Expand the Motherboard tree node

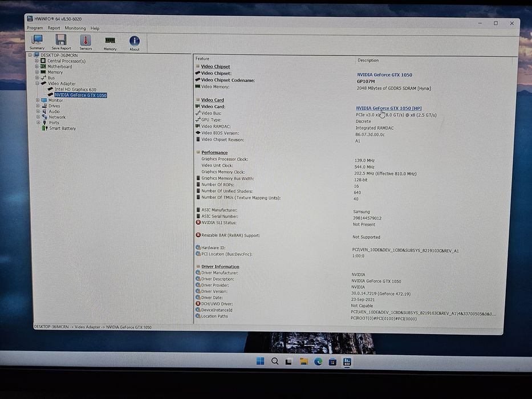coord(36,66)
